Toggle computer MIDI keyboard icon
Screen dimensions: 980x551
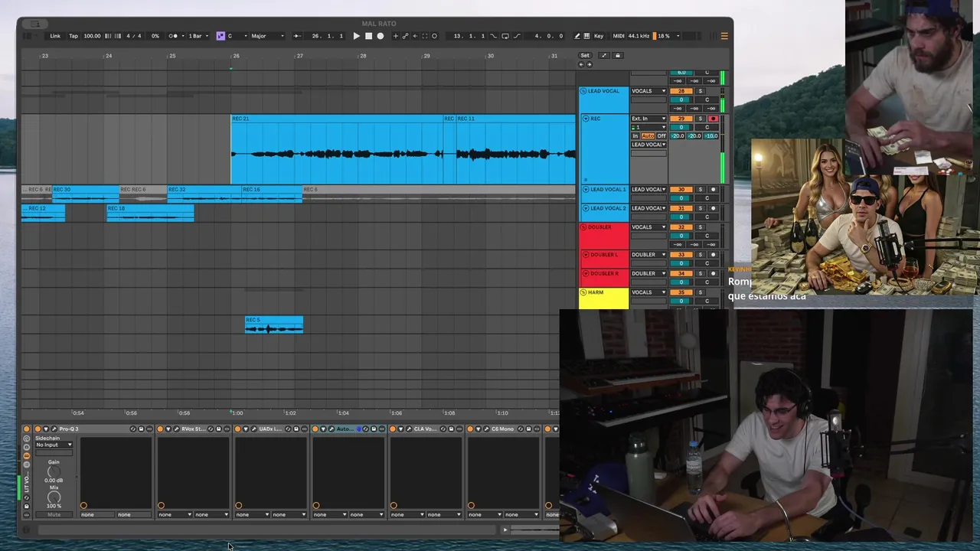(x=586, y=36)
